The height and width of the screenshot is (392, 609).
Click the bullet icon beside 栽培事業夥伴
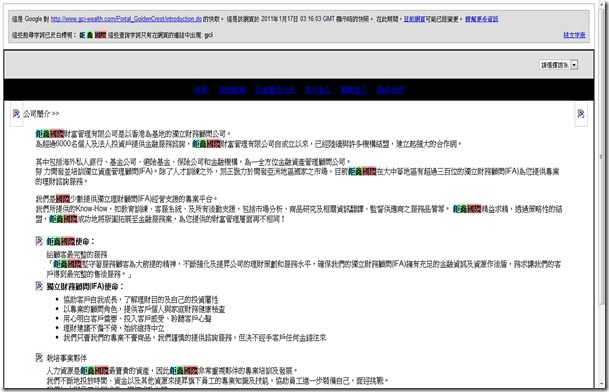39,357
